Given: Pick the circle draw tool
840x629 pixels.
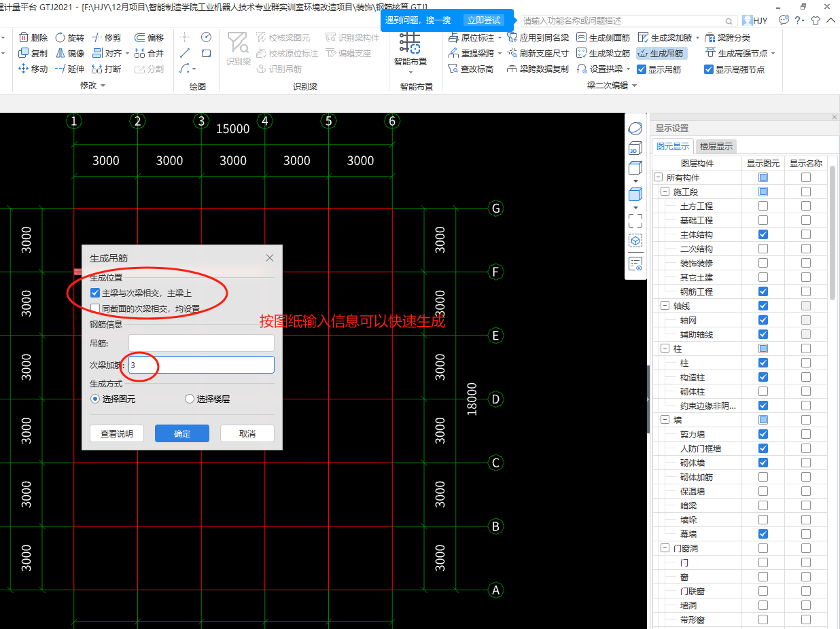Looking at the screenshot, I should click(x=206, y=37).
